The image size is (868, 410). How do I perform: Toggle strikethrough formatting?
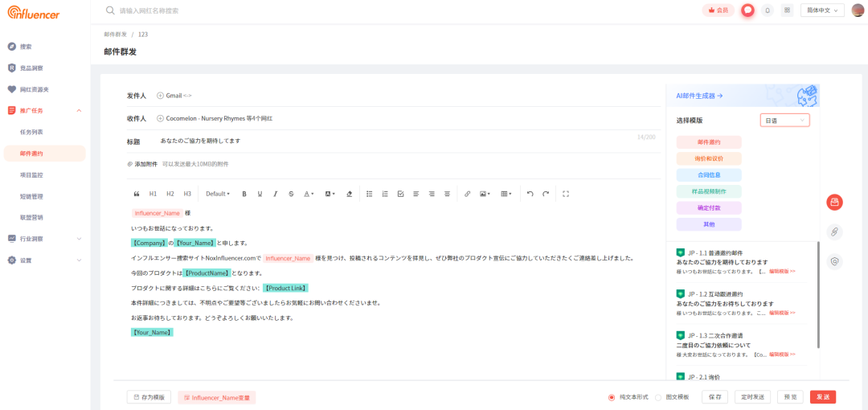pos(291,194)
